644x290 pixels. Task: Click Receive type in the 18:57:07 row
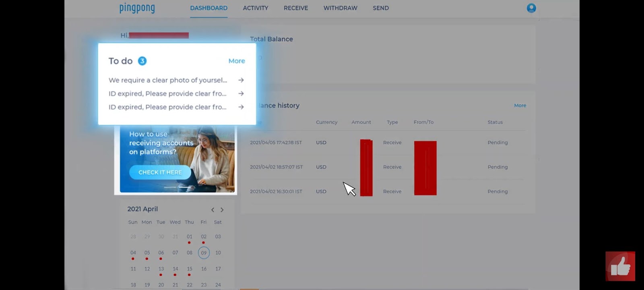392,167
